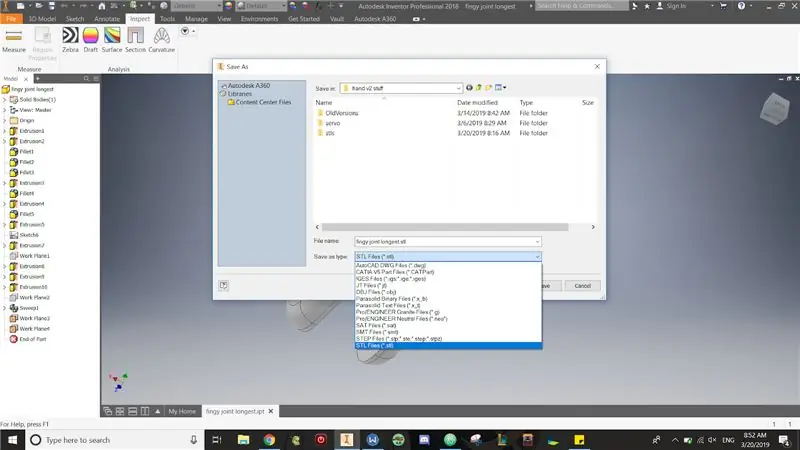Click the Type here to search box

115,440
